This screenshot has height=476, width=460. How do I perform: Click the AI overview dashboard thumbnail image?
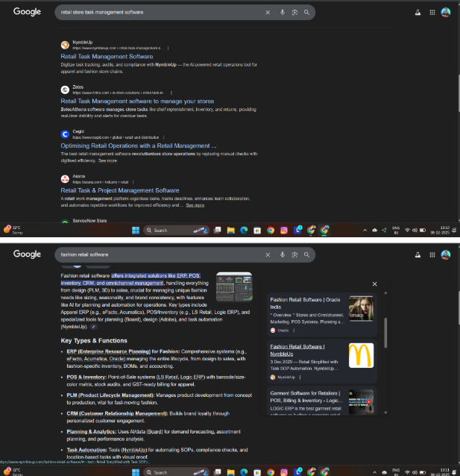(x=234, y=287)
